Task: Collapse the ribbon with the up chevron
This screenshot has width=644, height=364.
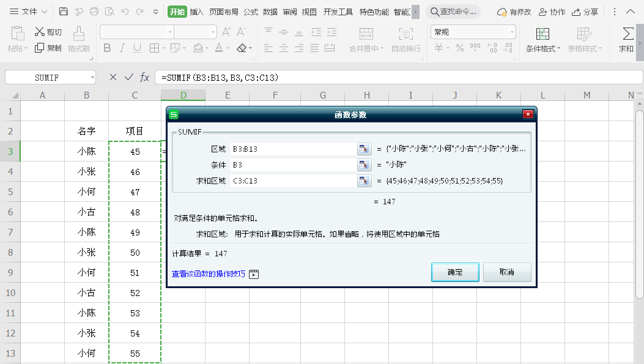Action: click(631, 12)
